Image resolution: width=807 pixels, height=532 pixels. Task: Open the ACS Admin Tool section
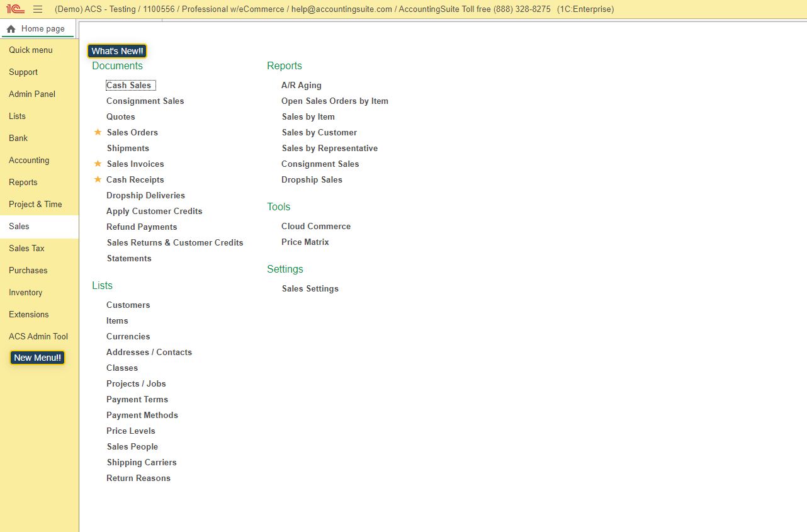pyautogui.click(x=39, y=337)
